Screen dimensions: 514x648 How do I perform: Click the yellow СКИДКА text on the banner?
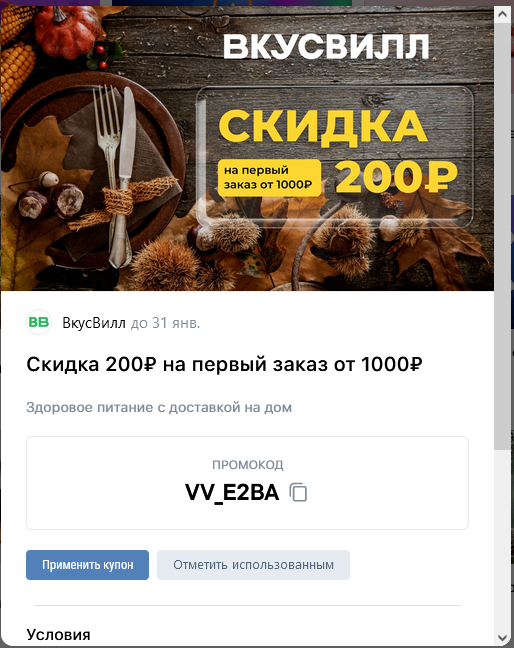pos(323,127)
